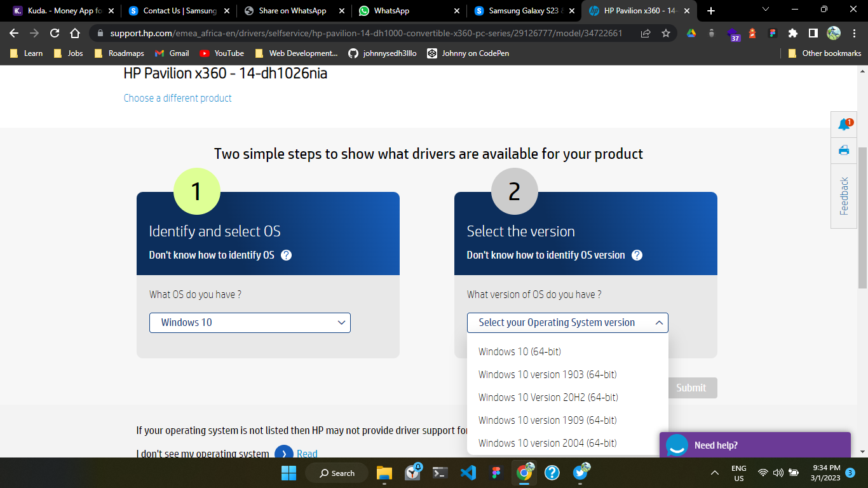The height and width of the screenshot is (488, 868).
Task: Click the taskbar Search box
Action: 337,473
